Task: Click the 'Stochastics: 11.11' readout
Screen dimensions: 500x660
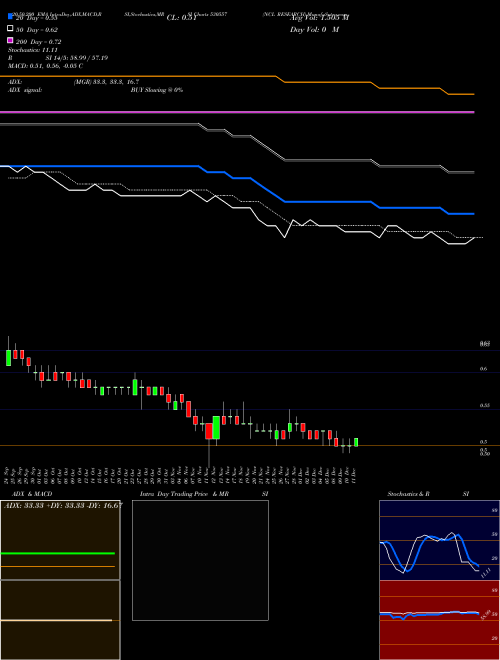Action: [33, 50]
